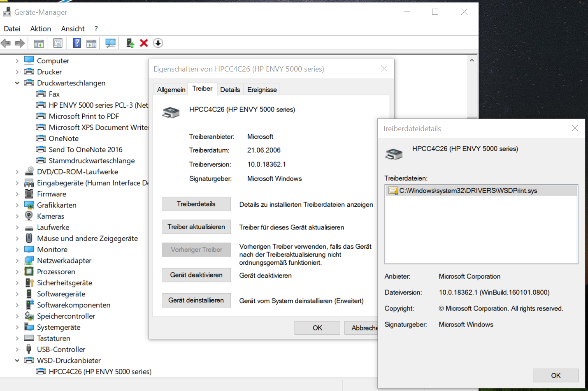Click OK in the Eigenschaften dialog

[x=317, y=328]
